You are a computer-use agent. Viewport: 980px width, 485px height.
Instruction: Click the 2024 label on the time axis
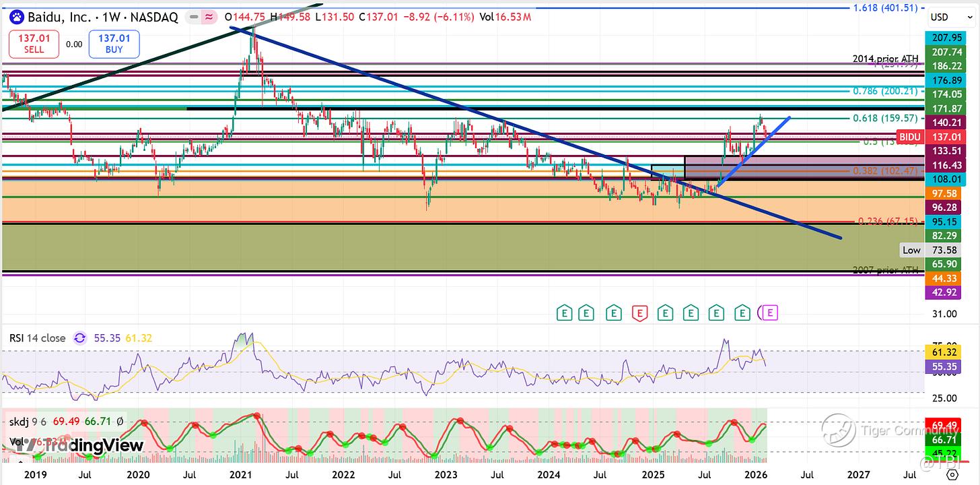tap(549, 475)
